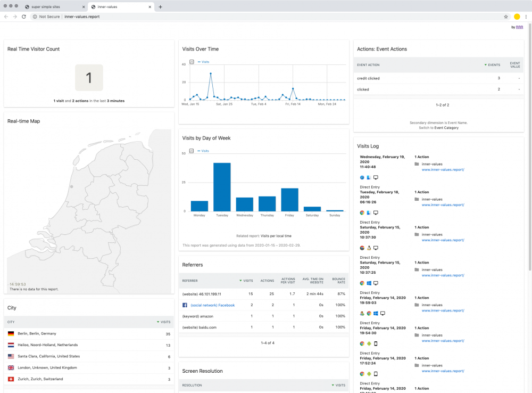Click the Visits legend in Day of Week chart

(203, 151)
